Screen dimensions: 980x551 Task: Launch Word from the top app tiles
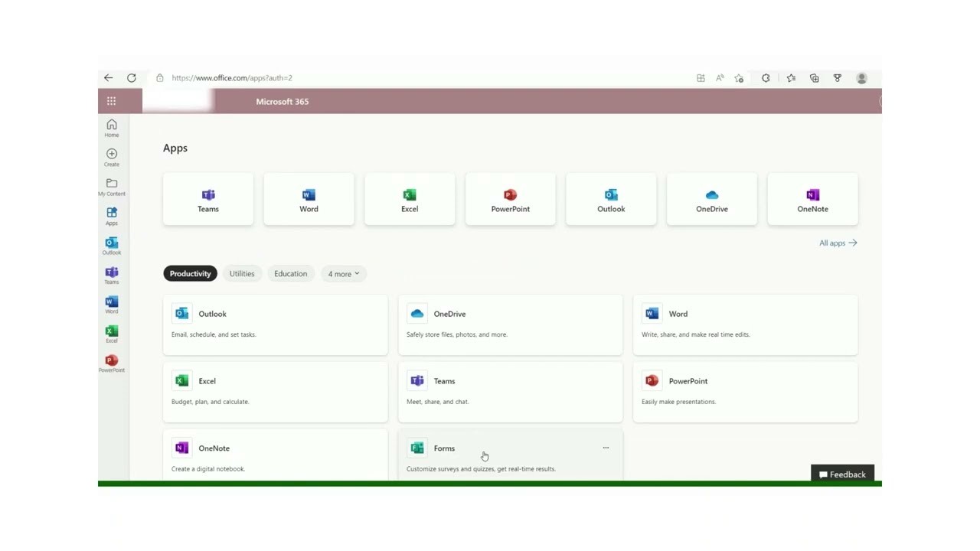[309, 200]
